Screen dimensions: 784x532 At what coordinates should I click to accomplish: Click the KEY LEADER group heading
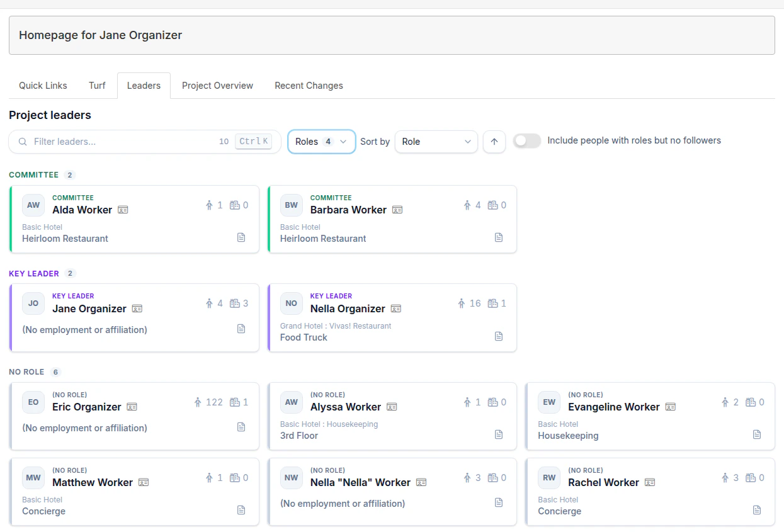pyautogui.click(x=34, y=274)
